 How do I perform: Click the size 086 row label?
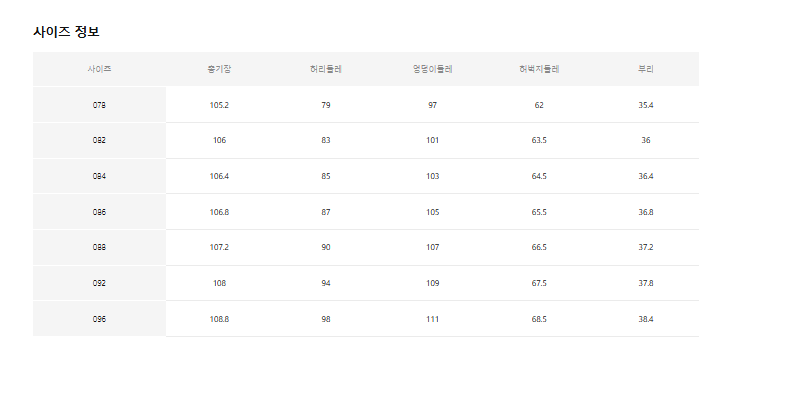point(100,212)
